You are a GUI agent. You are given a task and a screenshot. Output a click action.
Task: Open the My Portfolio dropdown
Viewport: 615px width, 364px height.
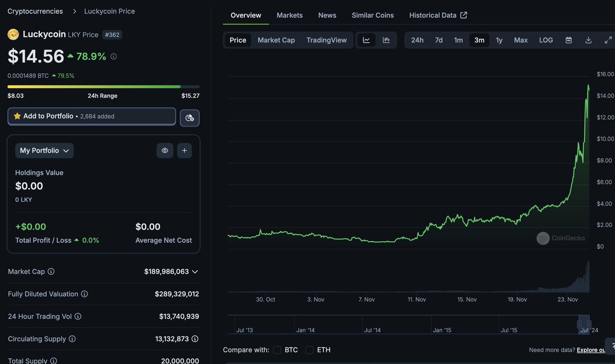tap(45, 151)
